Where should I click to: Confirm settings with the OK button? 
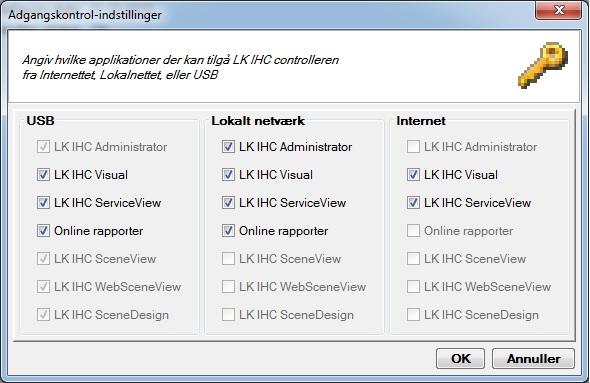(x=461, y=359)
